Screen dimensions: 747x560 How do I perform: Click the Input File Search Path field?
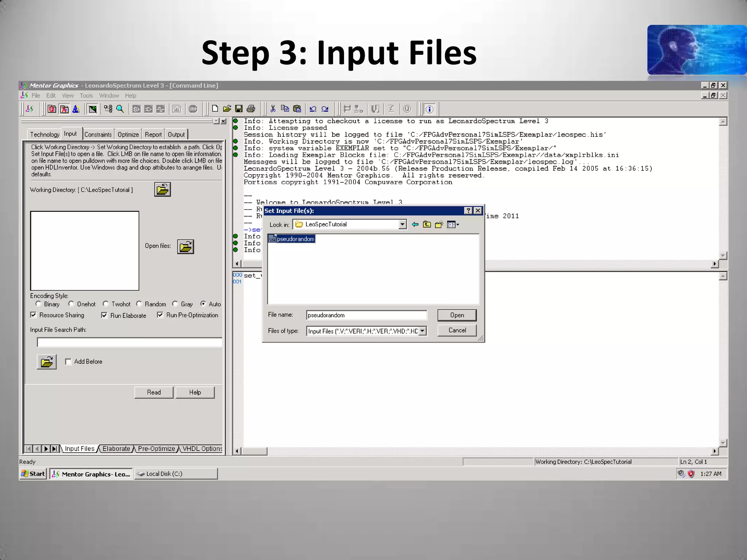coord(129,342)
